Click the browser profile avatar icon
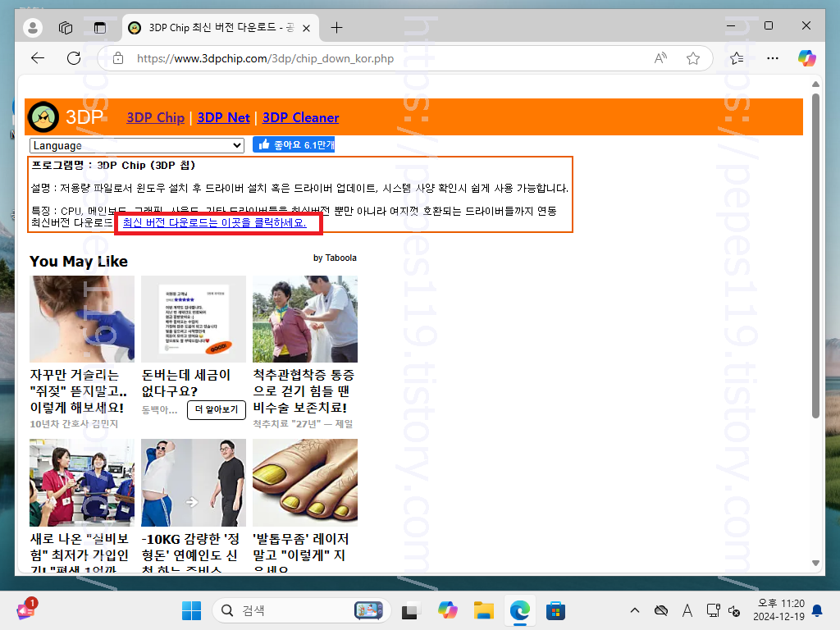 pyautogui.click(x=33, y=27)
